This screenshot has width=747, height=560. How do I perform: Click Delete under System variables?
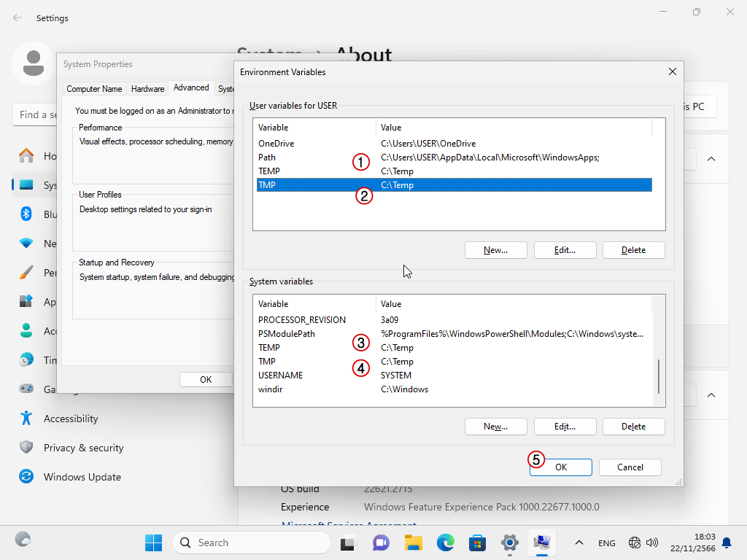pos(633,427)
